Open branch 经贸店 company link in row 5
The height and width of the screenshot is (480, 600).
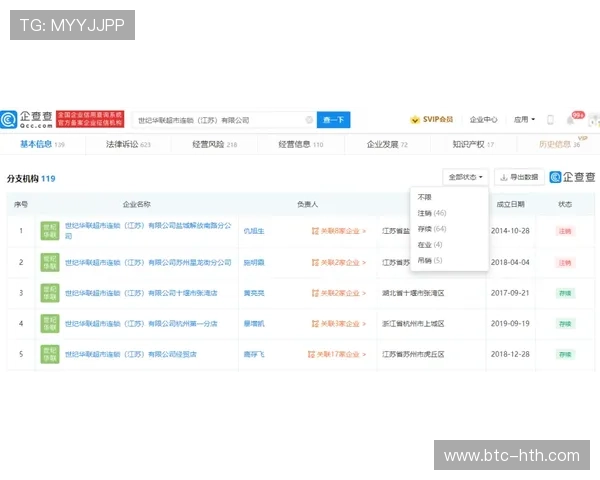coord(130,354)
